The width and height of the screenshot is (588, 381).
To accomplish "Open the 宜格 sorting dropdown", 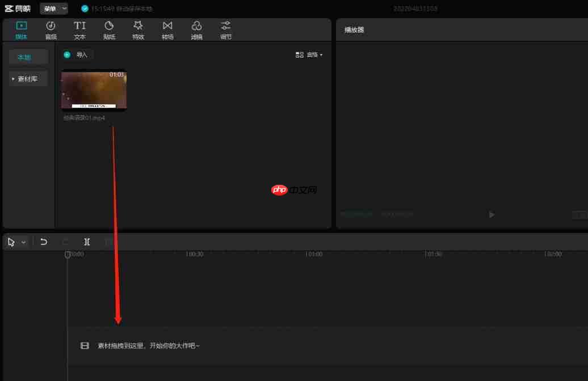I will pyautogui.click(x=312, y=54).
